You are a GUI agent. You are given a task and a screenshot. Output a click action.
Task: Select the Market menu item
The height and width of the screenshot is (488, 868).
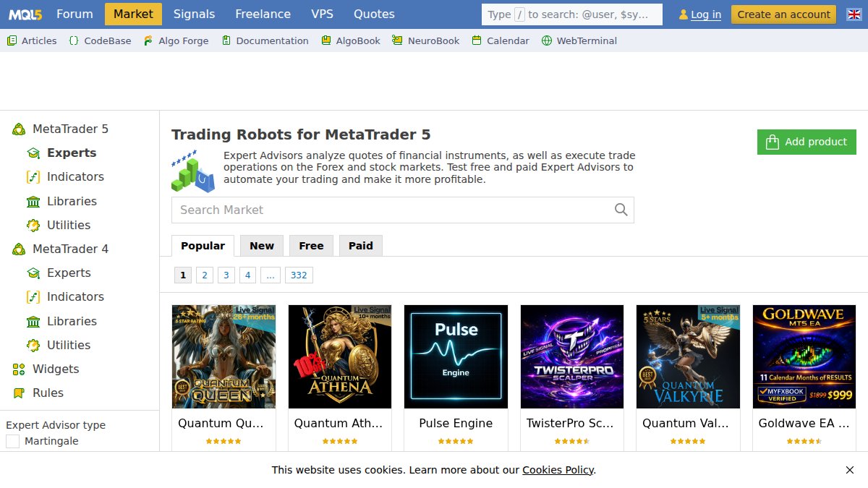(x=133, y=14)
